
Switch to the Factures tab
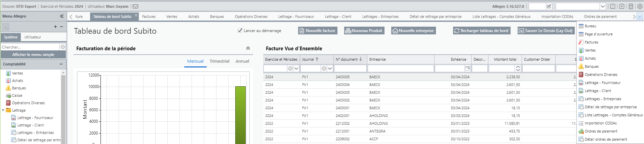(149, 17)
